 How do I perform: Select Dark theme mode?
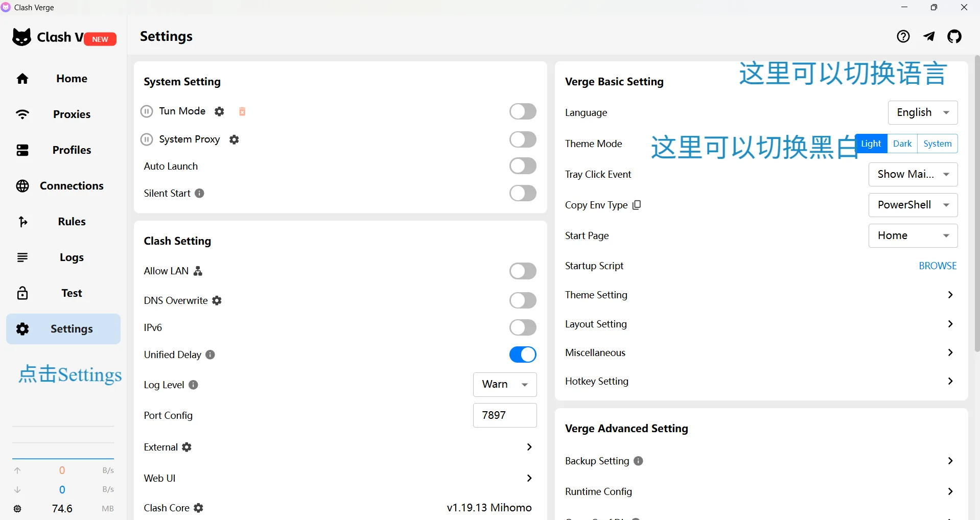902,144
